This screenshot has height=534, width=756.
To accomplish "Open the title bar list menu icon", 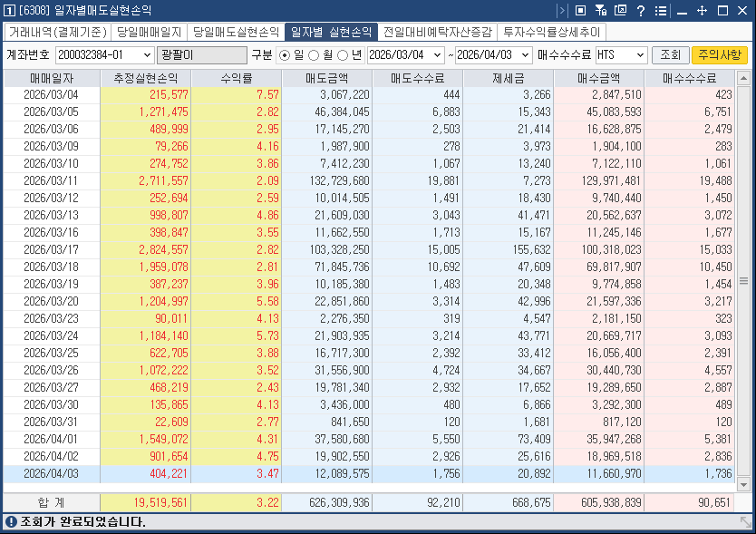I will (660, 11).
